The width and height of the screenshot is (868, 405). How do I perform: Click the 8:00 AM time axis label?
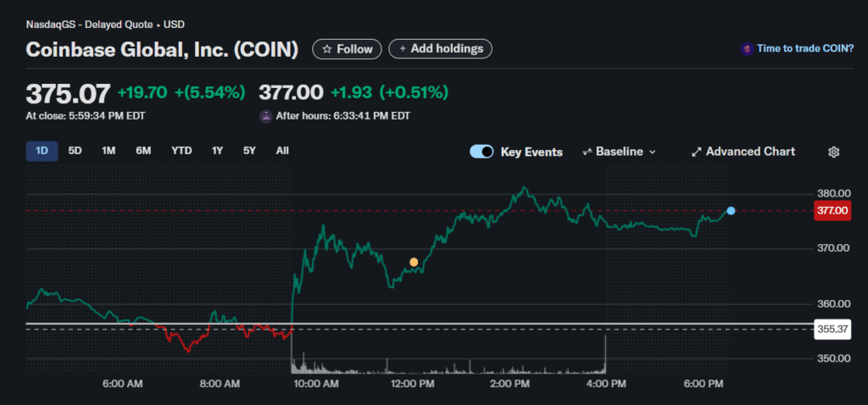[x=220, y=384]
